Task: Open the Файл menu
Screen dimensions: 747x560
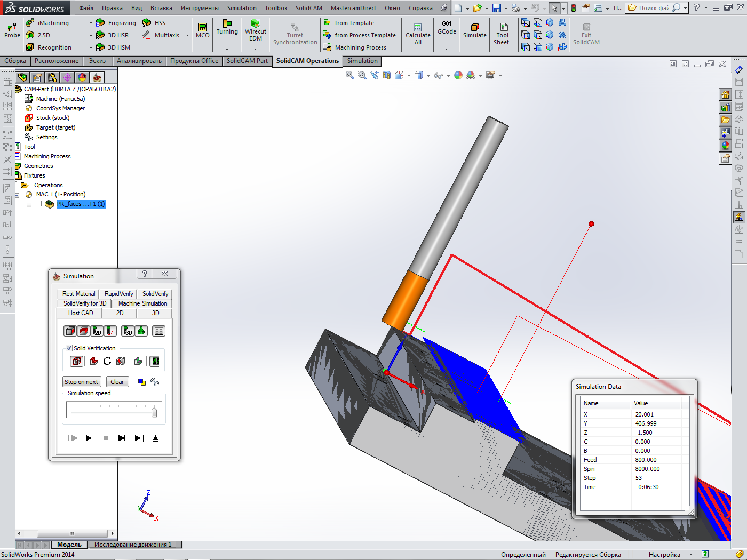Action: coord(86,8)
